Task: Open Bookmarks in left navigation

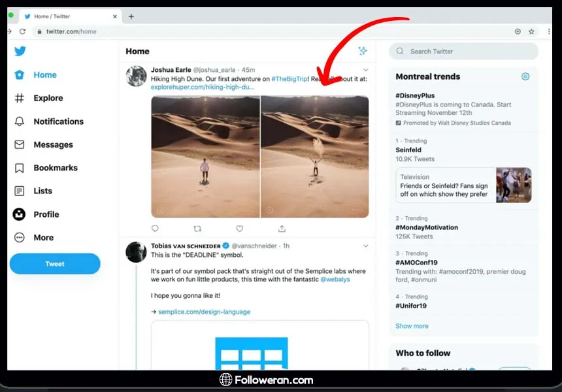Action: [x=55, y=168]
